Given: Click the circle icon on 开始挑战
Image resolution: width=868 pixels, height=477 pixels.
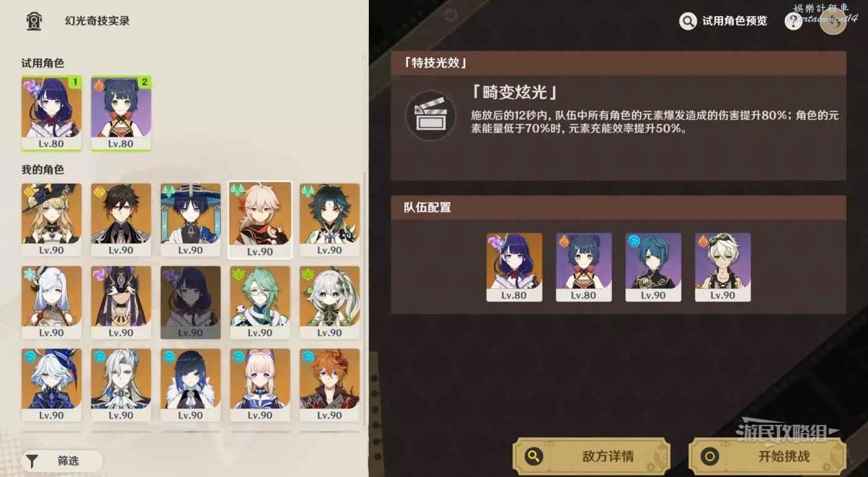Looking at the screenshot, I should point(710,457).
